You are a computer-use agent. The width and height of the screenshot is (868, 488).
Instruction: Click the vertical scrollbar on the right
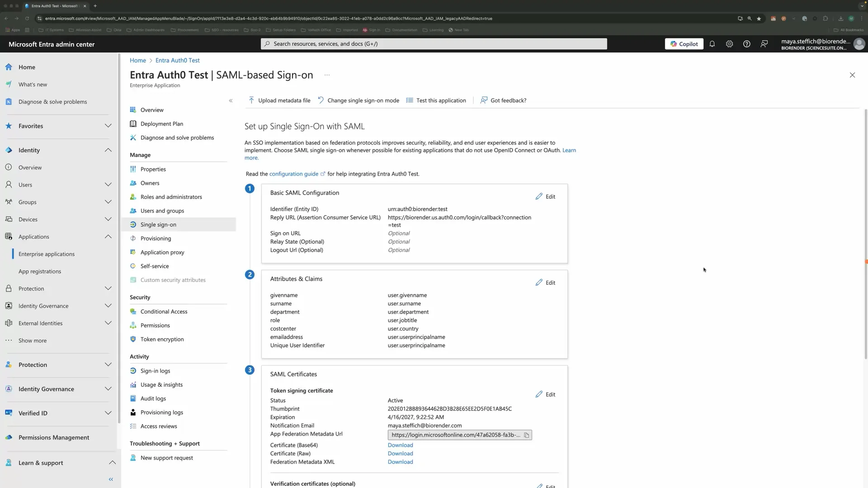tap(865, 235)
